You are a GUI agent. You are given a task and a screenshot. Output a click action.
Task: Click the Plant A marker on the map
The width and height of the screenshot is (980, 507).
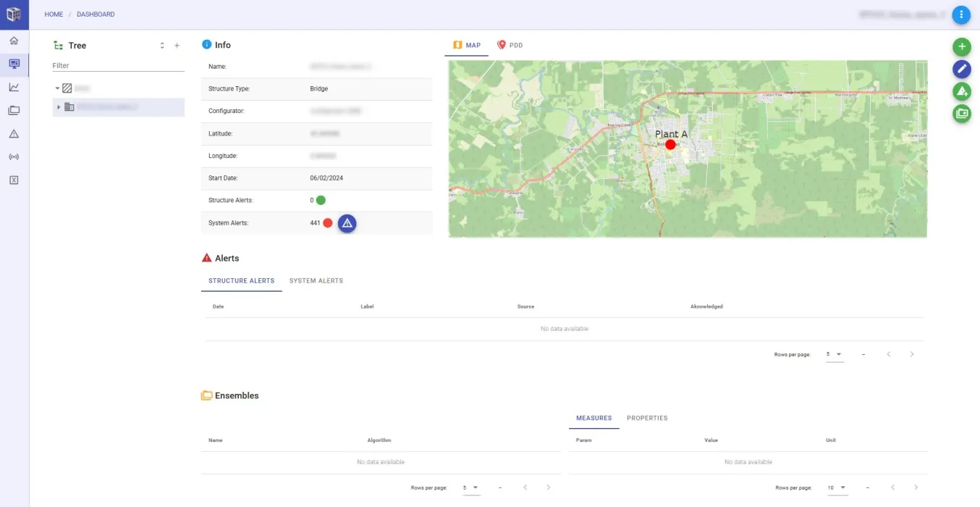coord(669,143)
